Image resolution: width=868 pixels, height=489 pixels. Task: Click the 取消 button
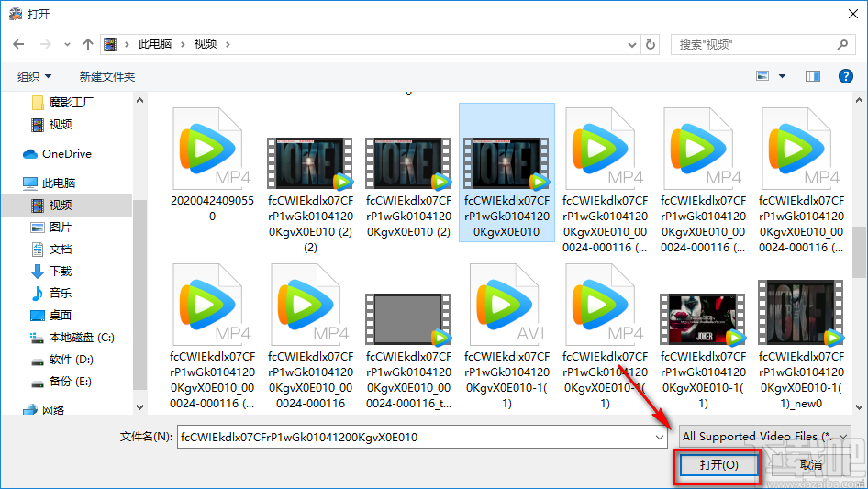coord(811,465)
